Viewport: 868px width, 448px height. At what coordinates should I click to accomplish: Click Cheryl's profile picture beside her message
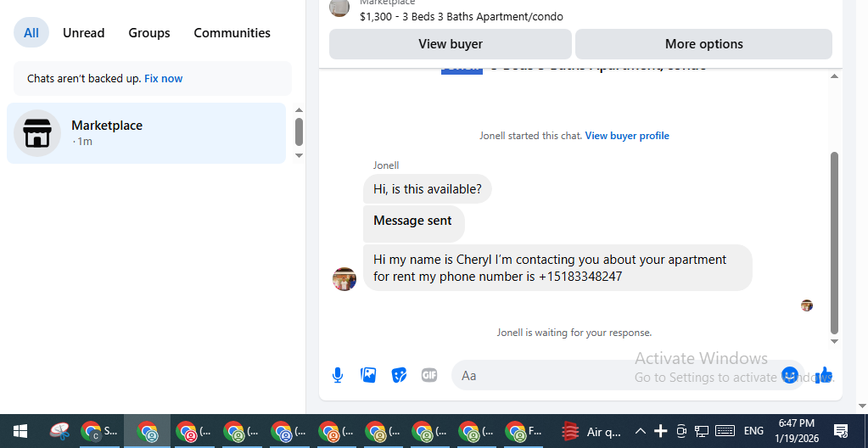point(344,279)
